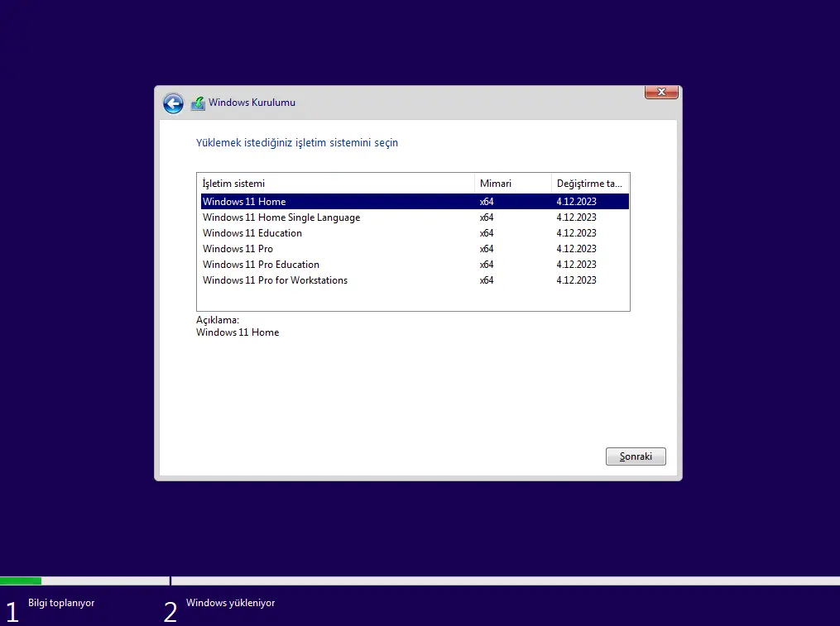Click x64 in the Windows 11 Pro row
840x626 pixels.
(487, 248)
